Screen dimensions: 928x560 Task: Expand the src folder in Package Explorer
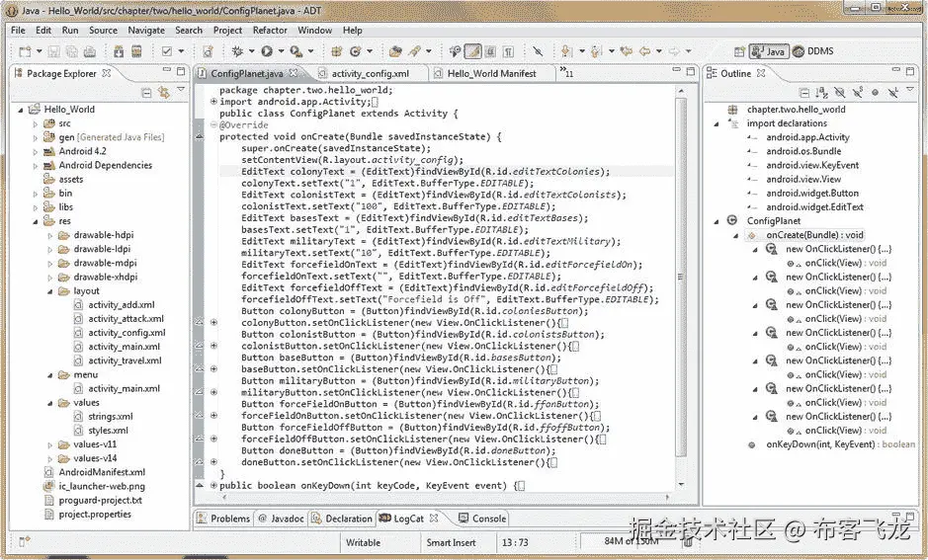point(35,123)
